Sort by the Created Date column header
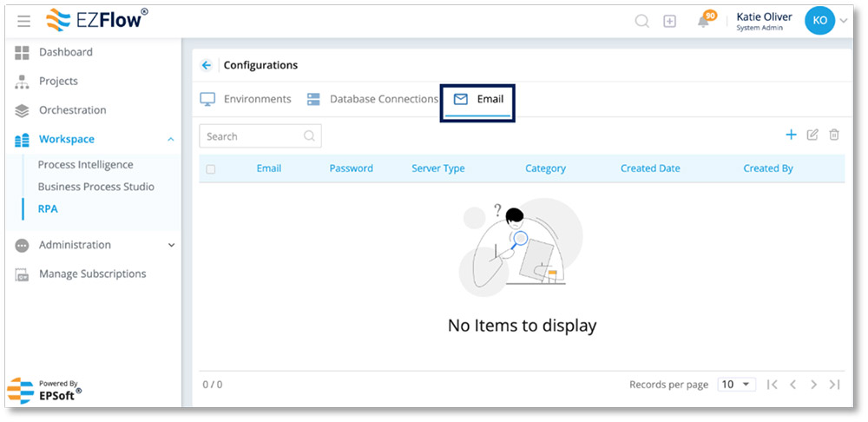Screen dimensions: 868x422 tap(650, 168)
